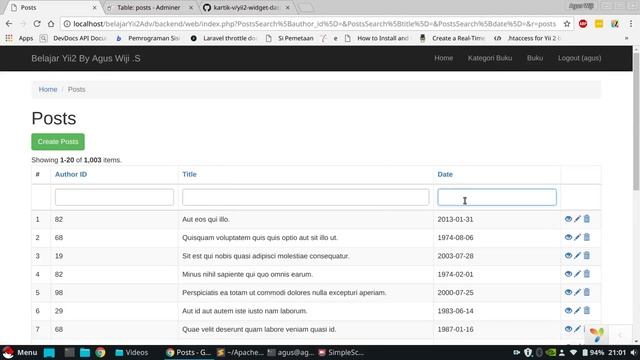Launch Chrome from the taskbar launcher
The height and width of the screenshot is (360, 640).
(100, 352)
